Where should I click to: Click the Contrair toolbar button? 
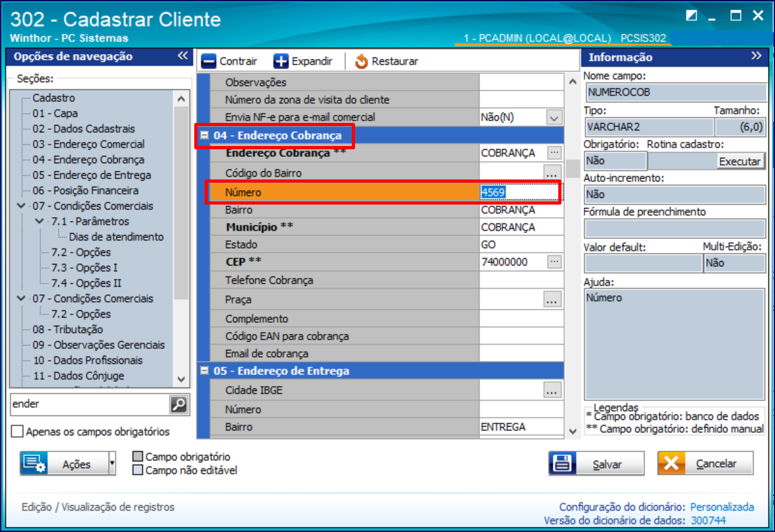click(x=229, y=61)
